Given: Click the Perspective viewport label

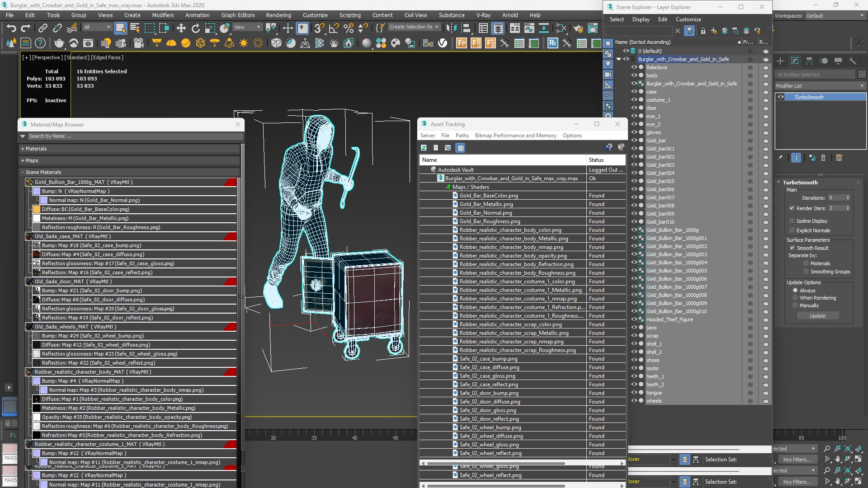Looking at the screenshot, I should (x=47, y=57).
